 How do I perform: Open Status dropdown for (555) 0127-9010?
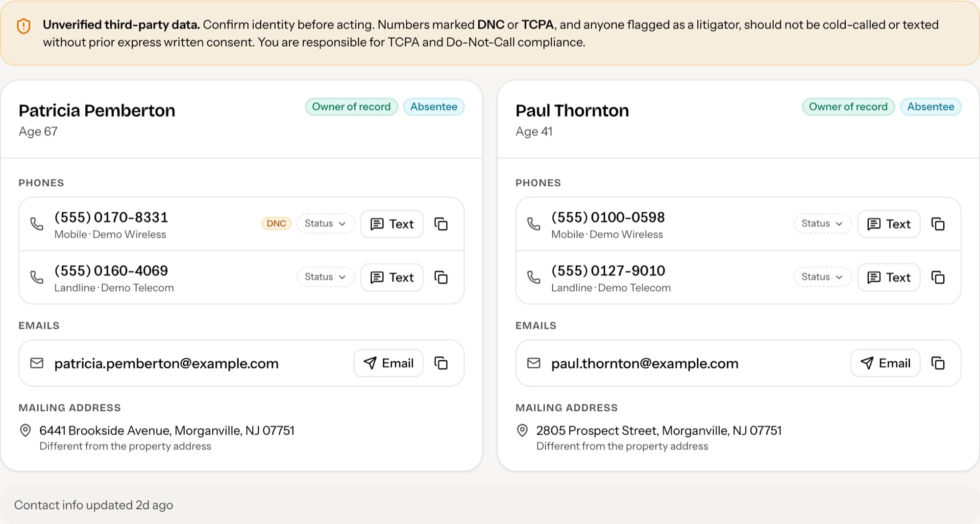tap(822, 277)
